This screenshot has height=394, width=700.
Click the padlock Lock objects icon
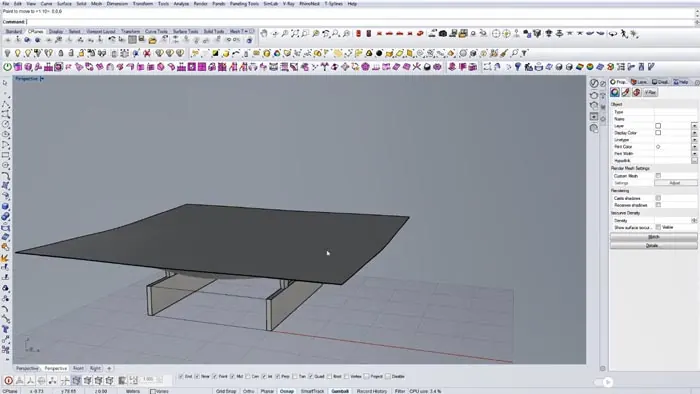(x=61, y=53)
